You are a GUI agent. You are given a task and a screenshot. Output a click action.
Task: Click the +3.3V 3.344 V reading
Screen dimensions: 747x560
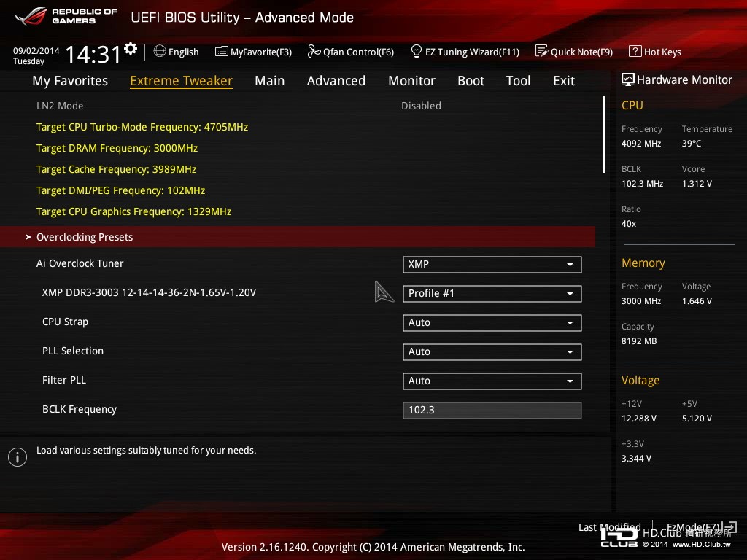pos(636,458)
